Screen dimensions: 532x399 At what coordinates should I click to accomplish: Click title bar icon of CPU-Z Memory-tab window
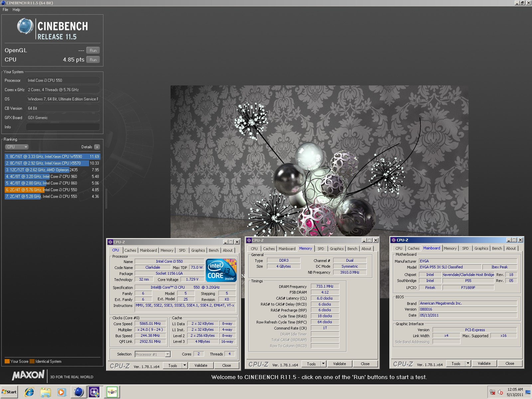[x=249, y=240]
